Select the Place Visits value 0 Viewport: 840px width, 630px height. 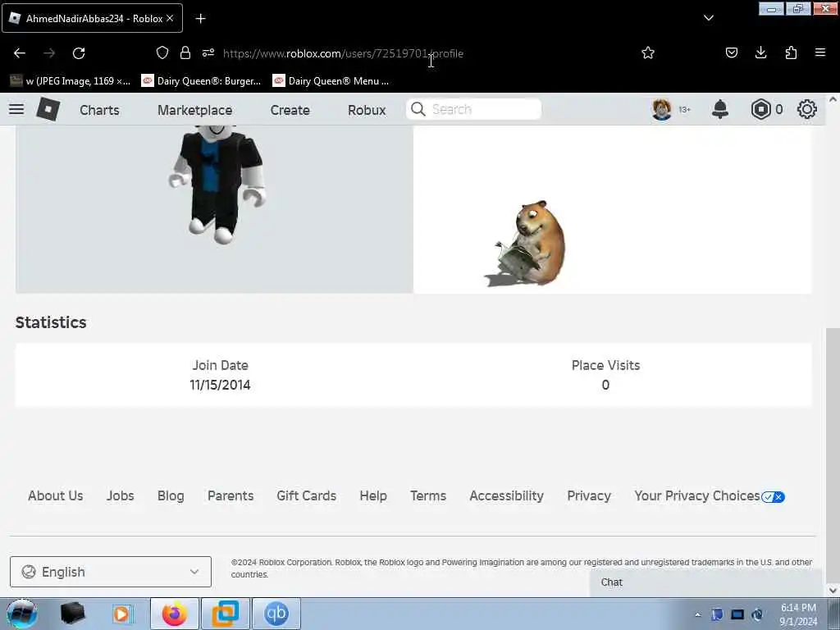tap(605, 386)
